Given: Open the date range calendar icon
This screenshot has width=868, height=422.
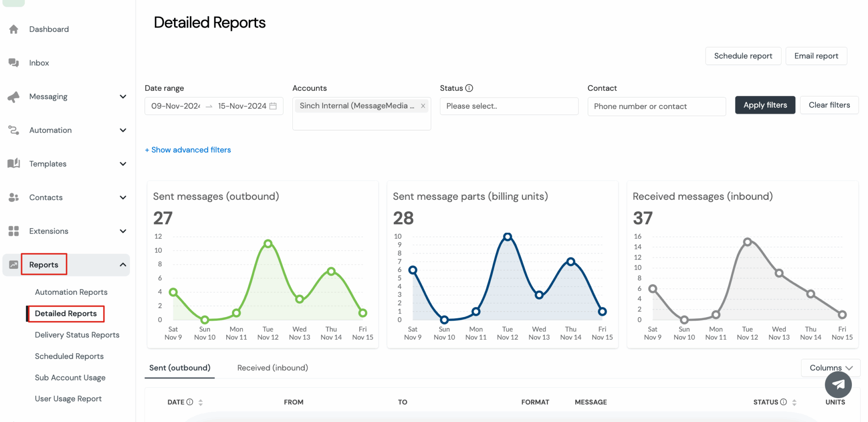Looking at the screenshot, I should tap(273, 106).
